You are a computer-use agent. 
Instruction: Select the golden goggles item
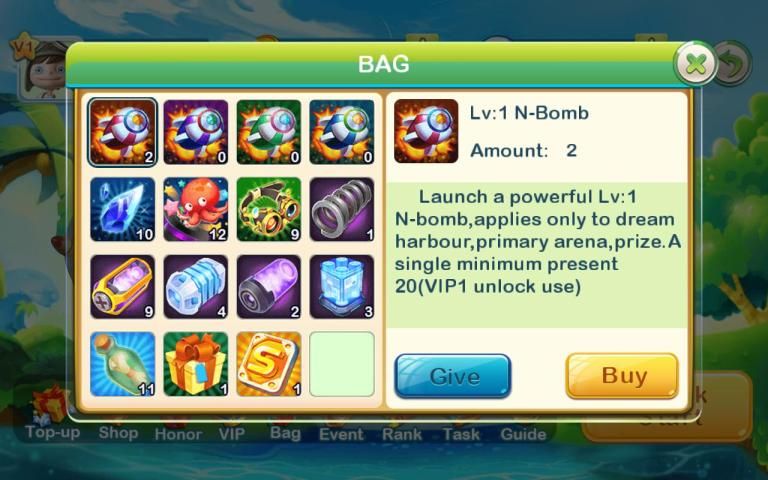[x=268, y=210]
